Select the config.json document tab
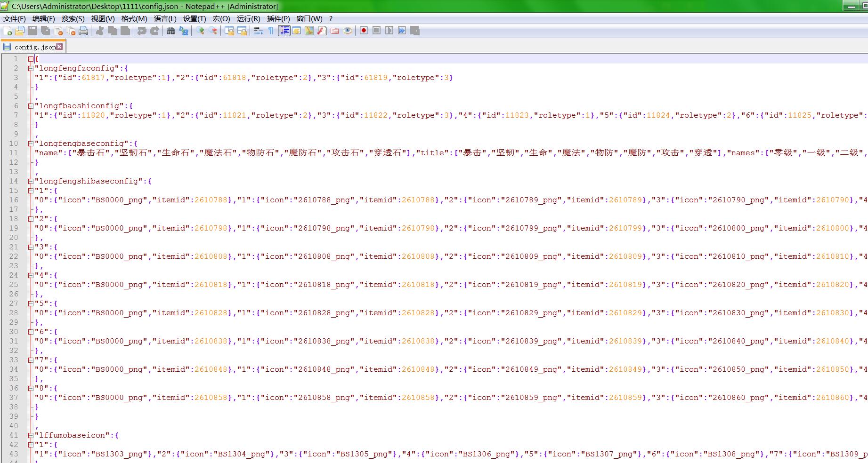 click(x=34, y=47)
